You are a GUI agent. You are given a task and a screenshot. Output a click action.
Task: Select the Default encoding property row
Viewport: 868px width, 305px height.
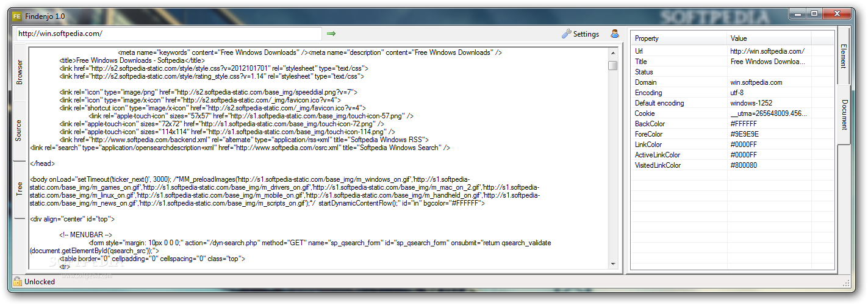pyautogui.click(x=733, y=103)
